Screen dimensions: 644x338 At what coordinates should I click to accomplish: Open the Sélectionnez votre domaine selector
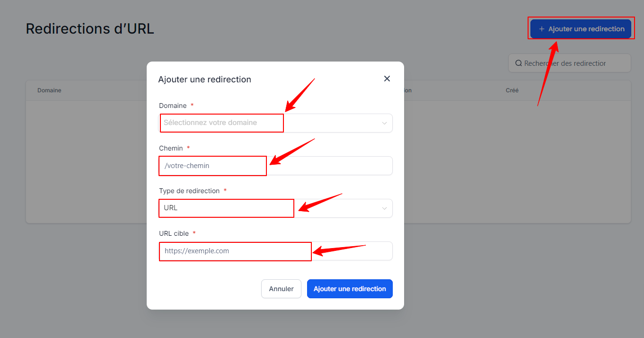[x=275, y=123]
